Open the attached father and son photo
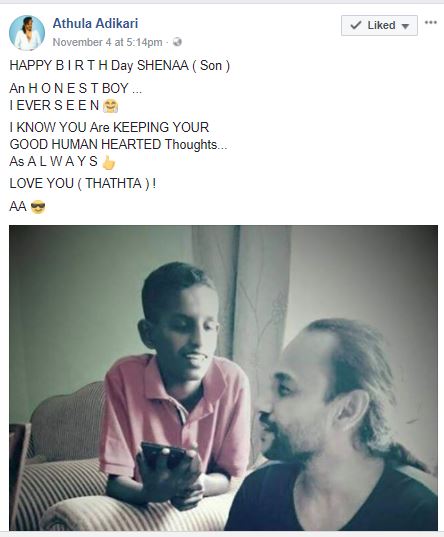444x537 pixels. click(x=223, y=378)
